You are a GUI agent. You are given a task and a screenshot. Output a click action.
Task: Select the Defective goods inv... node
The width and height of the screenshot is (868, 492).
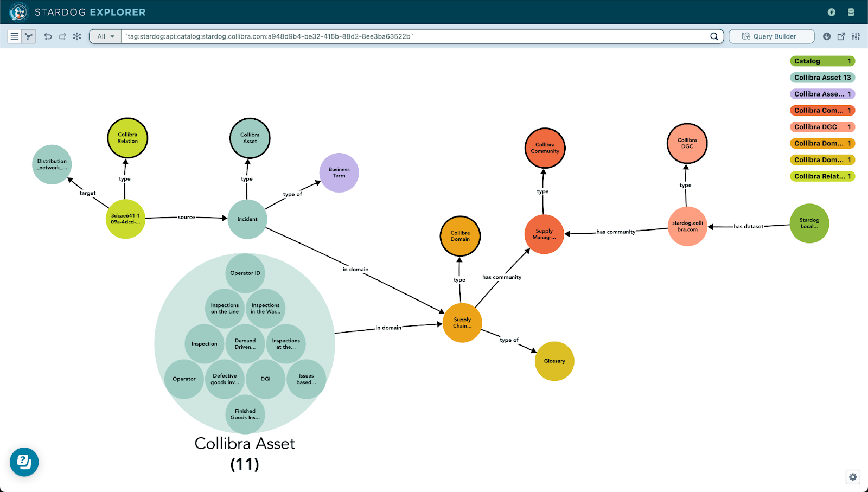[225, 379]
